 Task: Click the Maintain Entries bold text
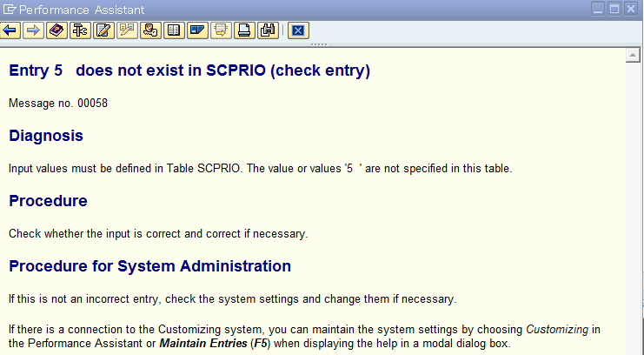point(203,343)
